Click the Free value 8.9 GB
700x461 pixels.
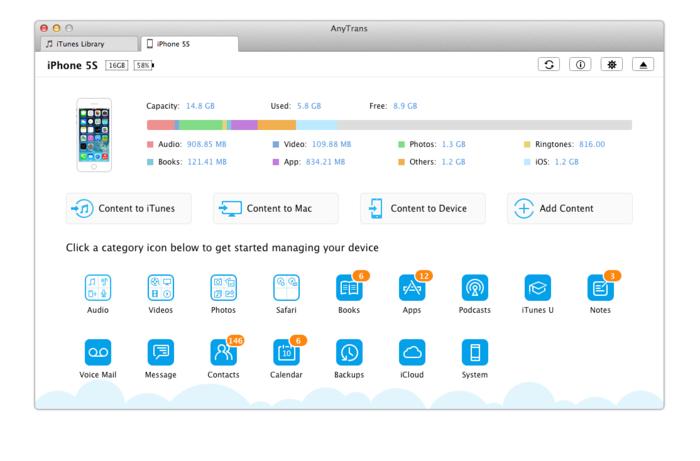[x=405, y=106]
